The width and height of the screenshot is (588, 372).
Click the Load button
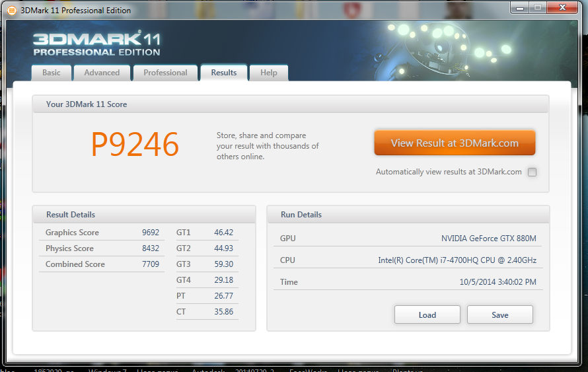(427, 315)
